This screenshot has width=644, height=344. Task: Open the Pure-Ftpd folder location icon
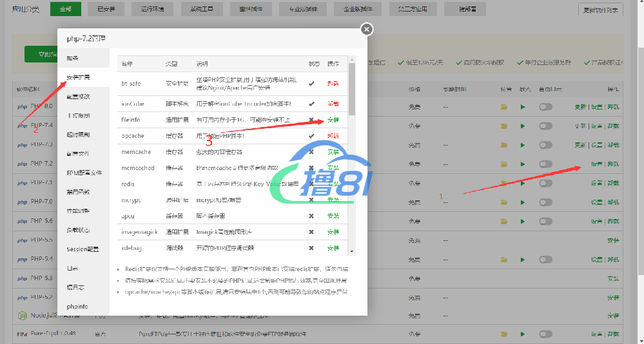click(504, 334)
